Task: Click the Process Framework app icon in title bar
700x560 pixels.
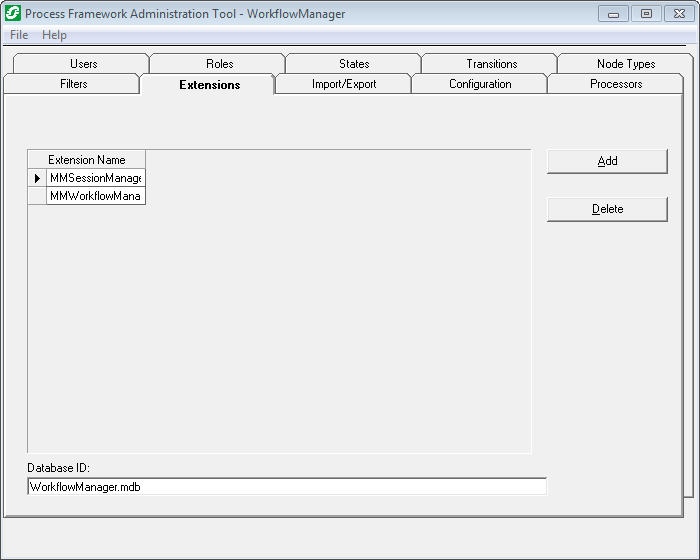Action: [x=13, y=14]
